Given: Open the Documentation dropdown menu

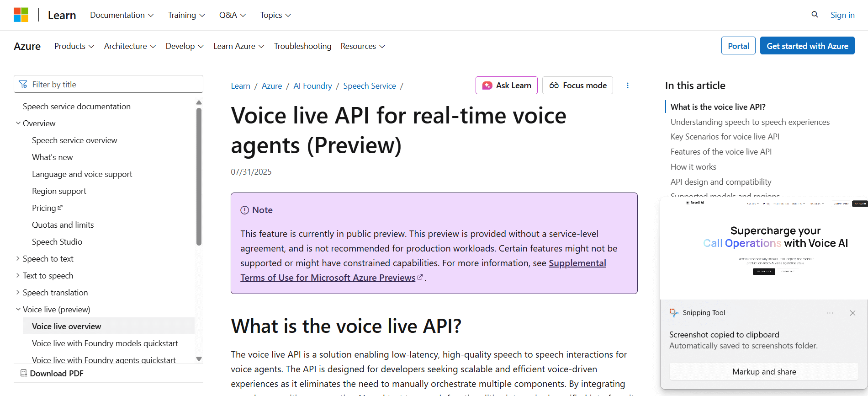Looking at the screenshot, I should (122, 15).
